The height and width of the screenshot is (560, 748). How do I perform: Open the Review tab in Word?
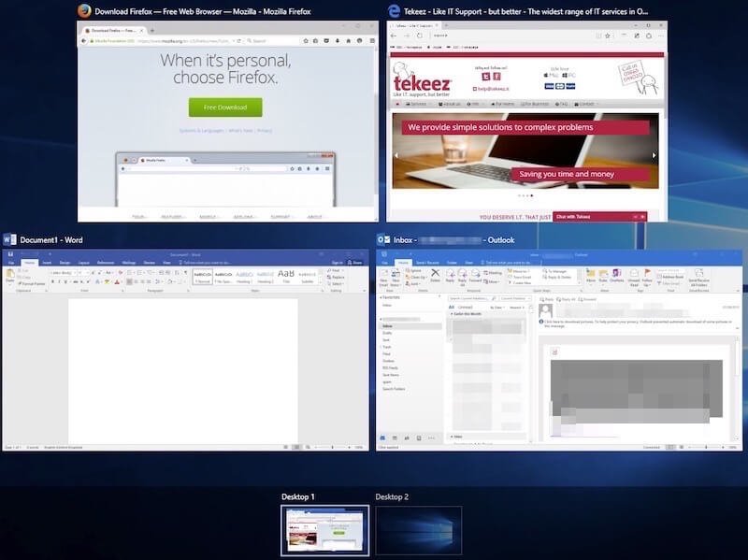click(150, 263)
